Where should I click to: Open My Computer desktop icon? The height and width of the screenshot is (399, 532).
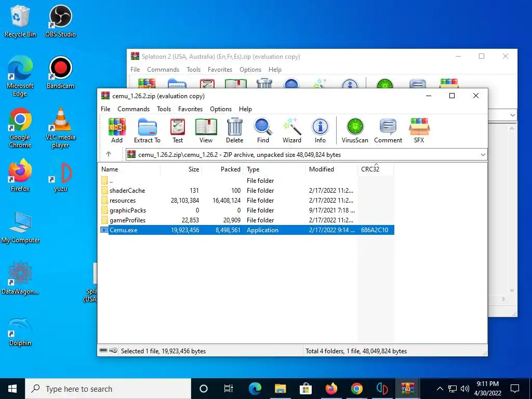[20, 228]
